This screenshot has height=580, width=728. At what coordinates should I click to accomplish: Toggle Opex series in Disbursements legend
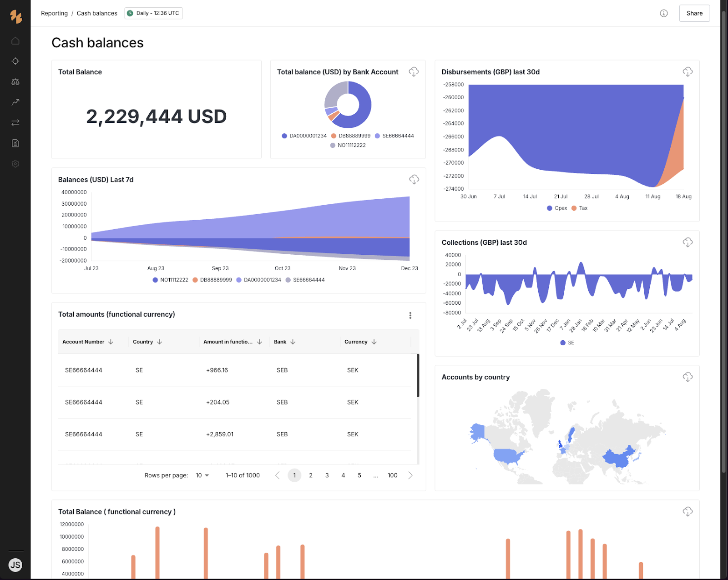click(557, 208)
